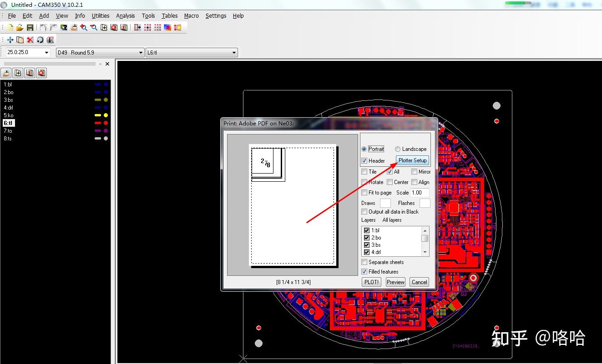Click the Copy tool icon
The width and height of the screenshot is (602, 364).
tap(20, 40)
